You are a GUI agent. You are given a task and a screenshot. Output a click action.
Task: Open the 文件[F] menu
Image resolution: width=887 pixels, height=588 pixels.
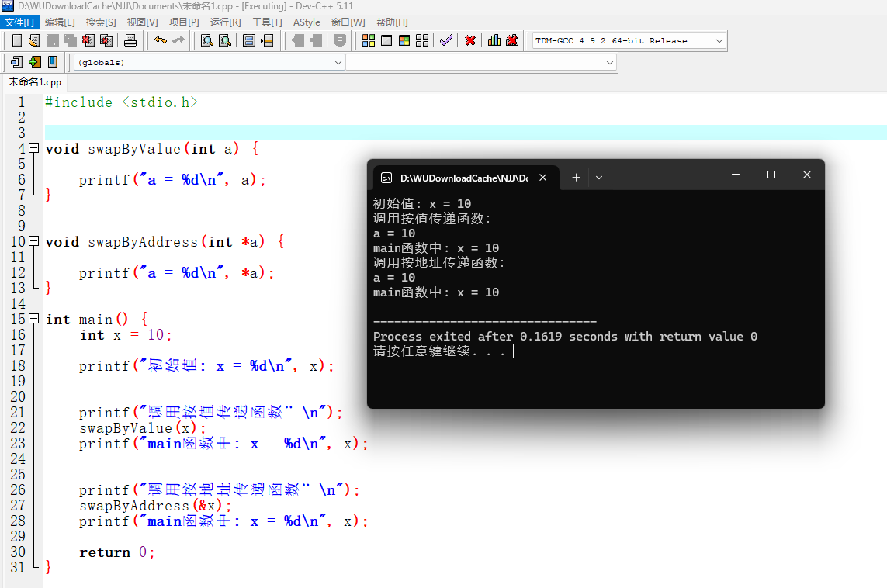[19, 22]
